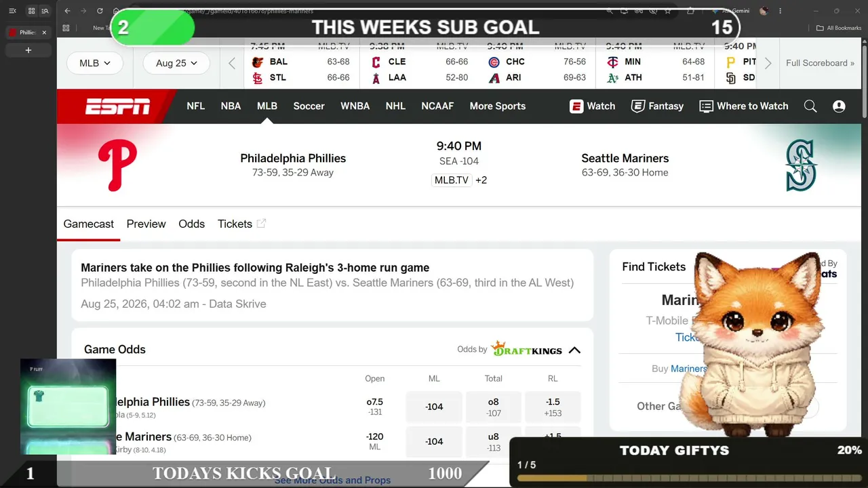Click the Fantasy link in header
The width and height of the screenshot is (868, 488).
click(x=657, y=106)
